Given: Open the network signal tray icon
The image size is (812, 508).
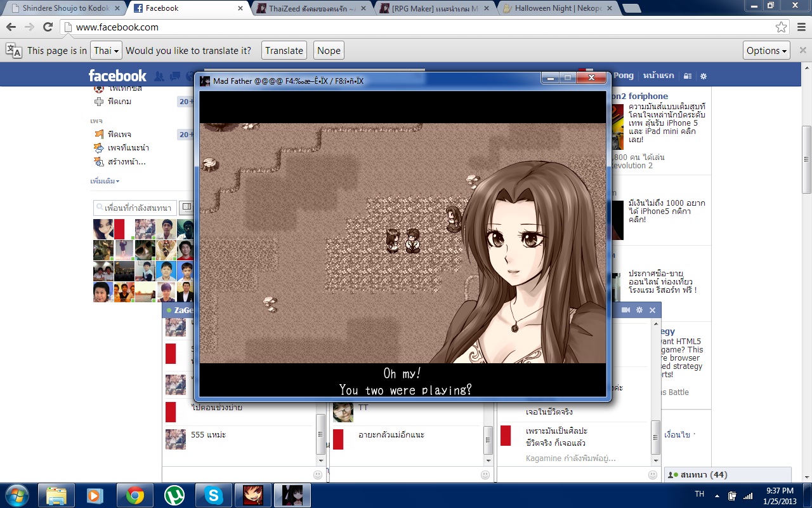Looking at the screenshot, I should click(x=748, y=495).
